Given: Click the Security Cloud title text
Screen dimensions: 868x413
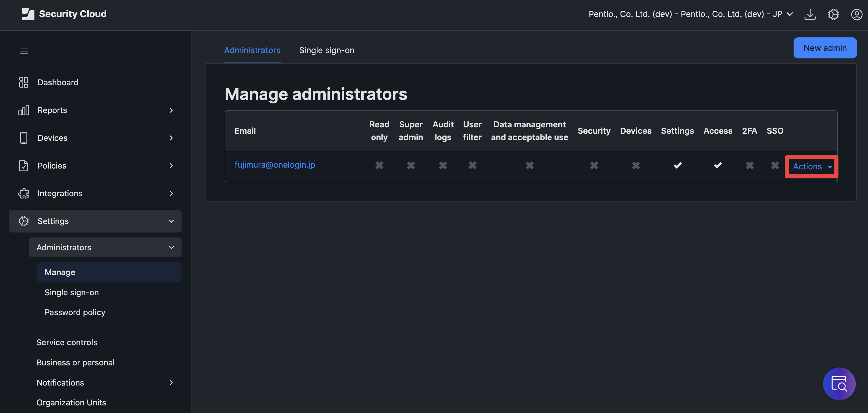Looking at the screenshot, I should (73, 14).
